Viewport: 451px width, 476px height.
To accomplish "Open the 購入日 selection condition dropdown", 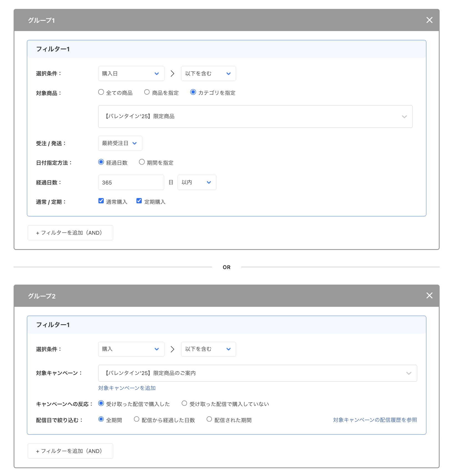I will click(x=131, y=73).
